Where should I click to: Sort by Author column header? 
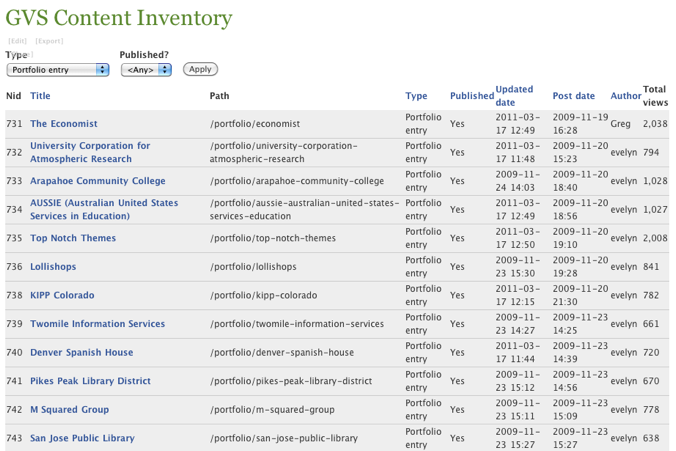coord(626,96)
